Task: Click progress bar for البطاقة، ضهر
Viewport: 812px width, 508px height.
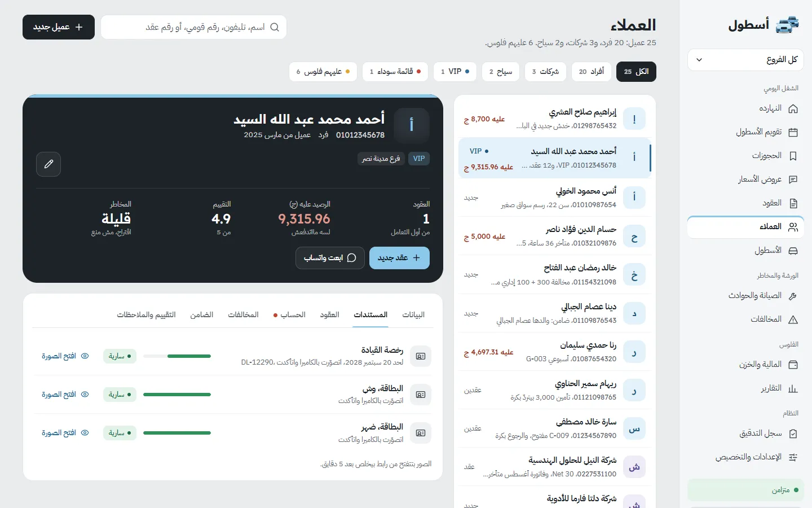Action: tap(177, 433)
